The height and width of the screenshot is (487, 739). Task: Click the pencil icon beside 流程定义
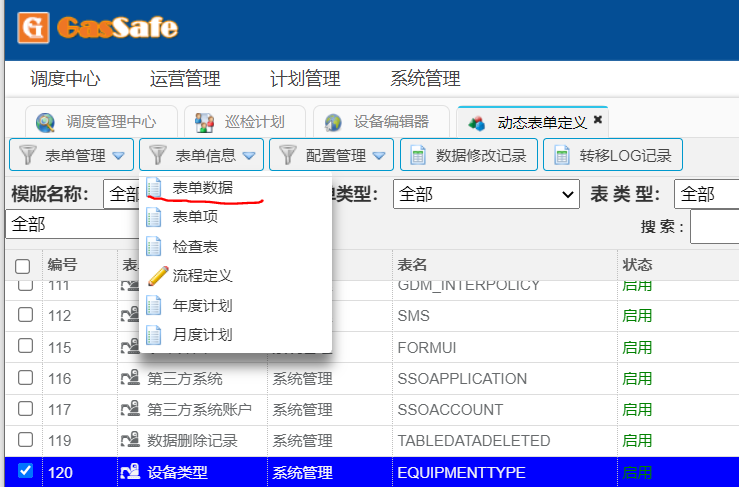coord(155,275)
